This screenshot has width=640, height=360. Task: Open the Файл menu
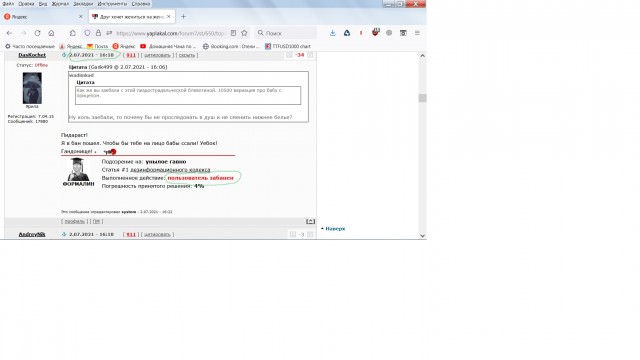[x=8, y=4]
